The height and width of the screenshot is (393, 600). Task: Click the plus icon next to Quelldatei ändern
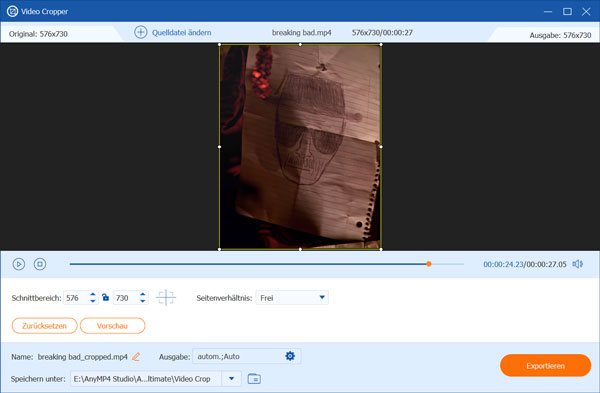point(140,32)
